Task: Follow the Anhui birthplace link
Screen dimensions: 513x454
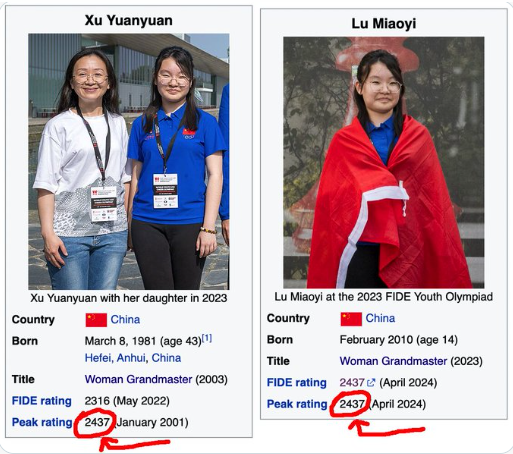Action: [132, 358]
